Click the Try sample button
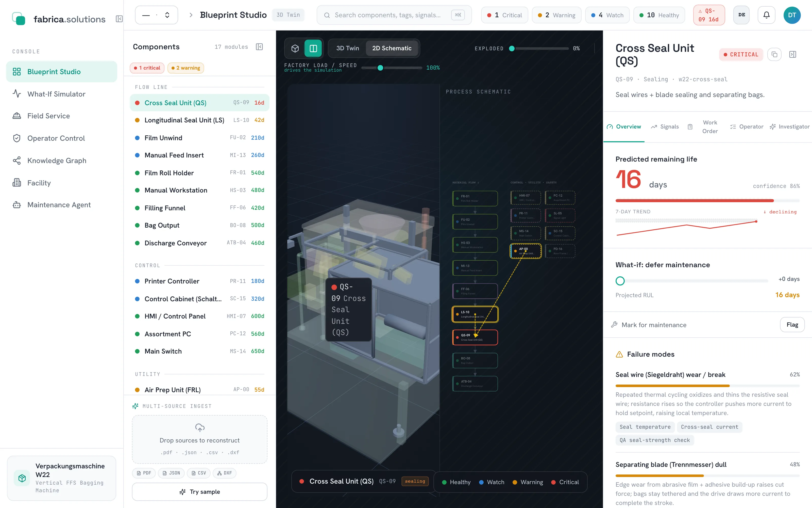The width and height of the screenshot is (812, 508). tap(200, 491)
